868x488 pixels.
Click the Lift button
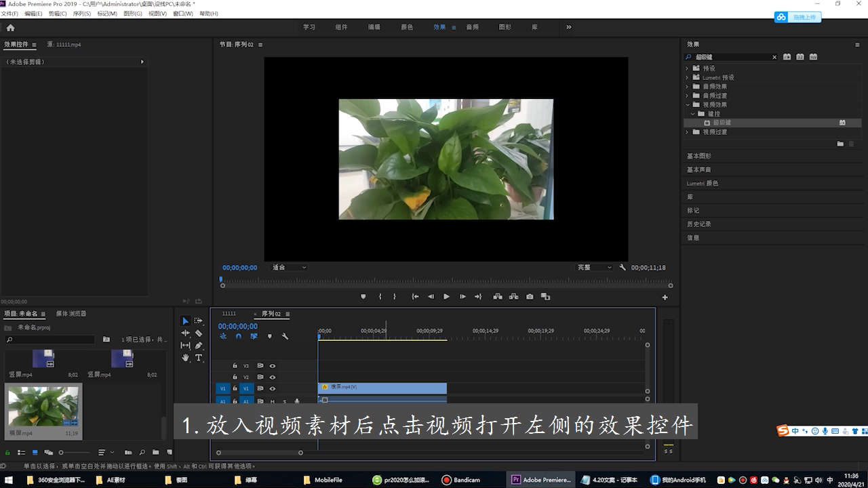coord(497,297)
